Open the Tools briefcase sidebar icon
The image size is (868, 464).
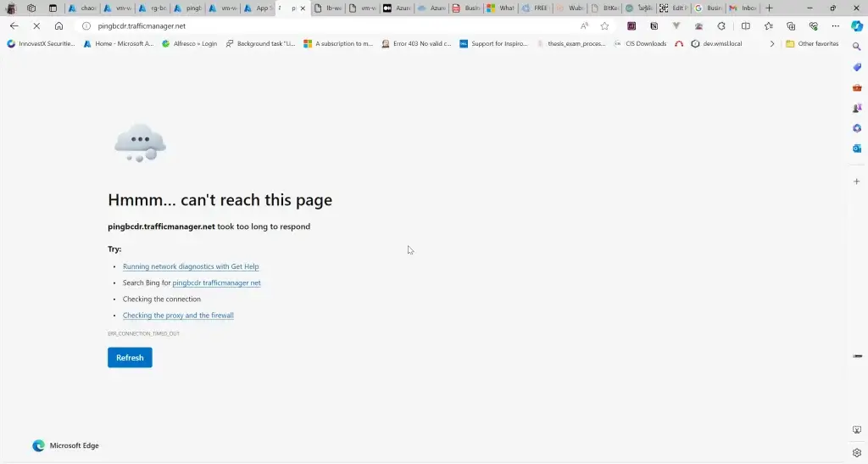[857, 87]
